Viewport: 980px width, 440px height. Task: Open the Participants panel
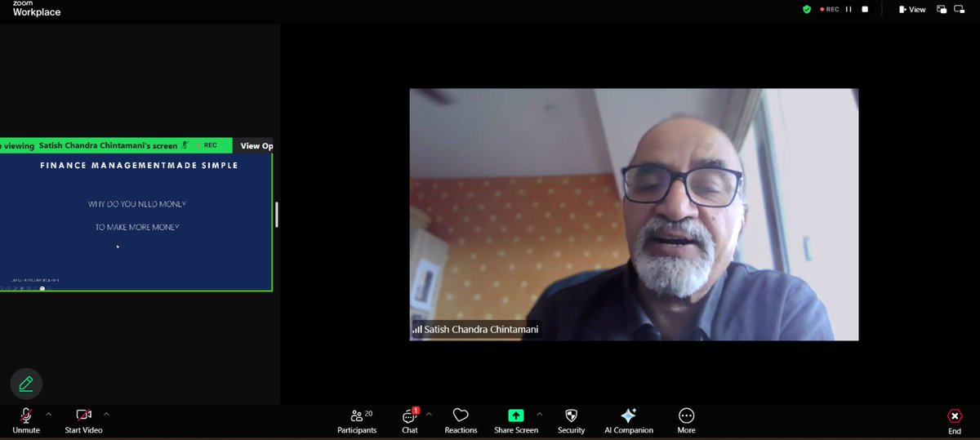click(357, 420)
